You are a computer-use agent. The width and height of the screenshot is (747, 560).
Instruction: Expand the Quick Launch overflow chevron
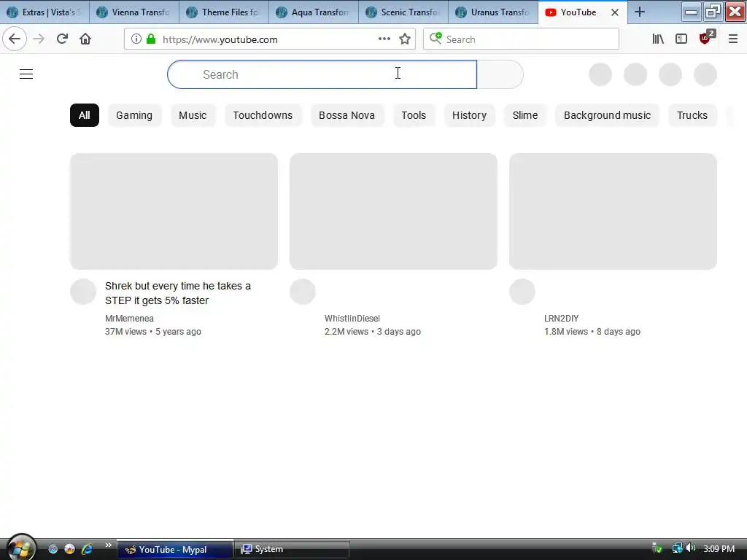[108, 545]
